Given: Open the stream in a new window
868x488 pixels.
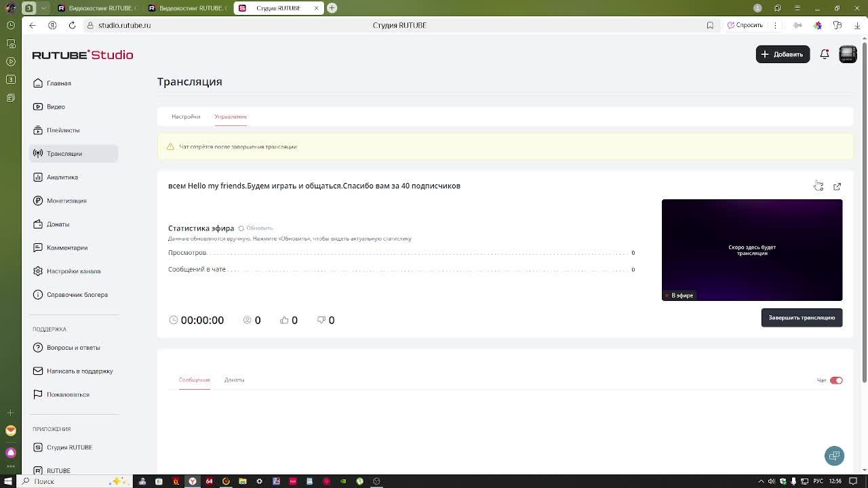Looking at the screenshot, I should pyautogui.click(x=837, y=186).
